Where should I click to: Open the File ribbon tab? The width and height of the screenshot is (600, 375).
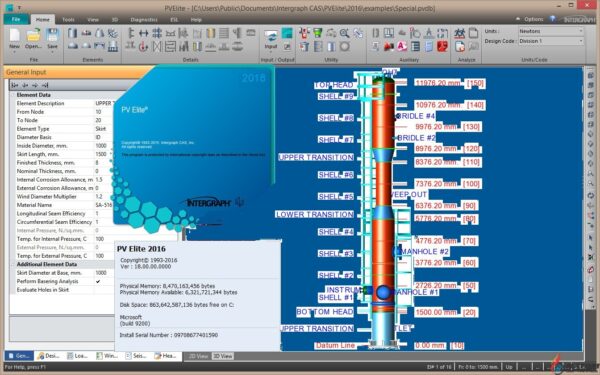pyautogui.click(x=16, y=19)
